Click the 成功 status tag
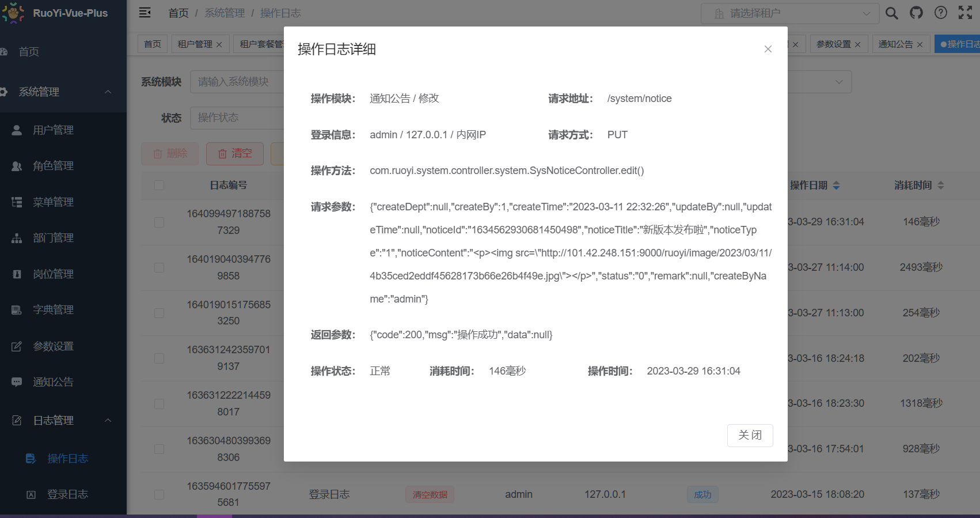Screen dimensions: 980x518 [702, 494]
